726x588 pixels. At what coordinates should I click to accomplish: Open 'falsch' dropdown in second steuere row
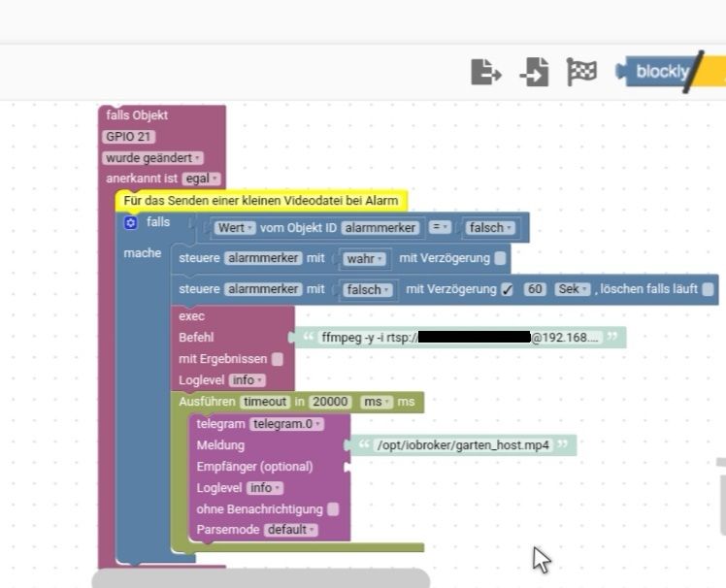point(368,290)
